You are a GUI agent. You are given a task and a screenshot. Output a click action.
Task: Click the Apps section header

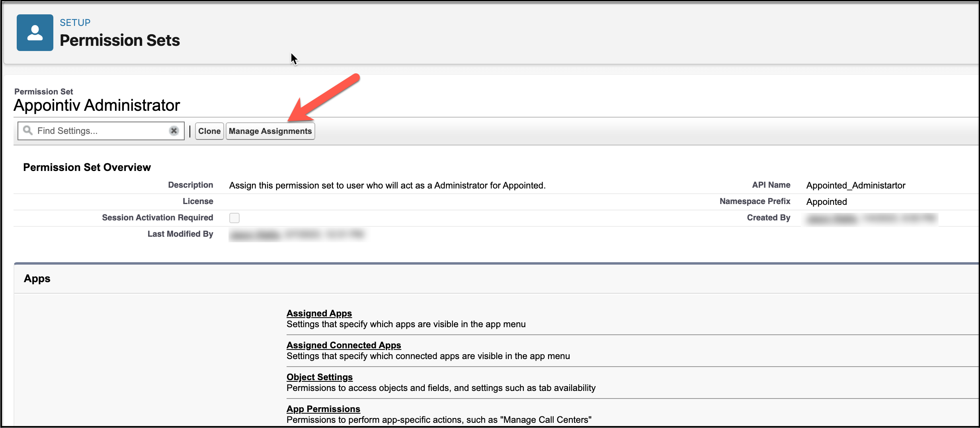(37, 279)
